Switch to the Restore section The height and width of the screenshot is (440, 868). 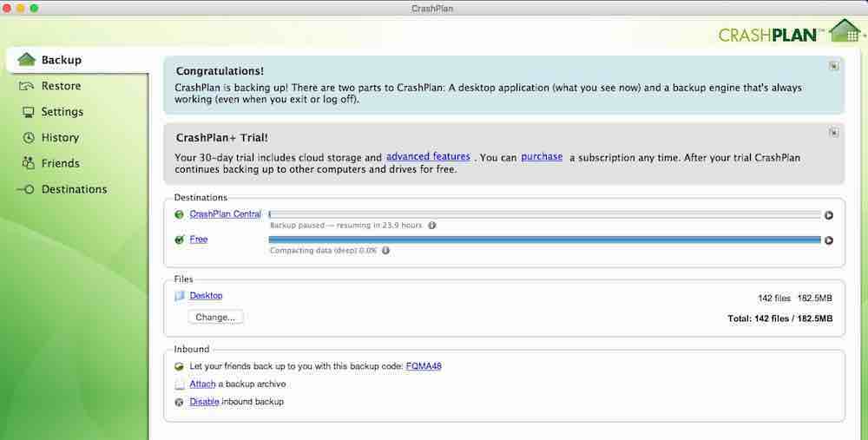pyautogui.click(x=61, y=86)
